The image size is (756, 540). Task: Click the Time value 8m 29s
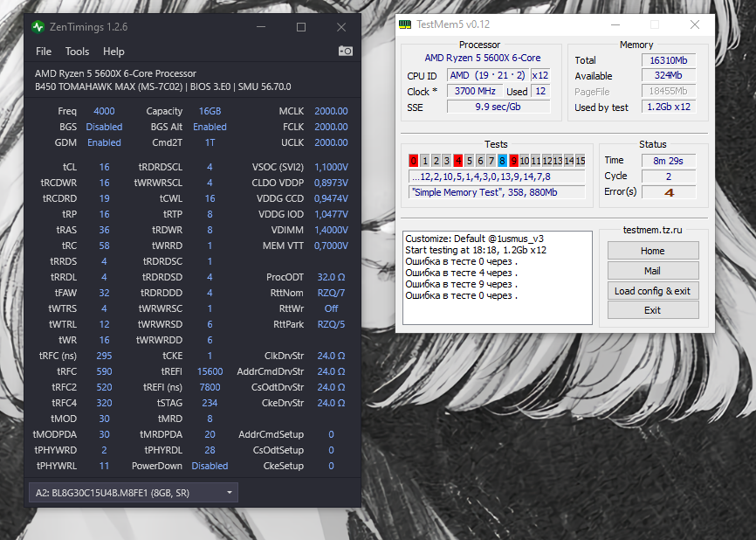pos(669,161)
